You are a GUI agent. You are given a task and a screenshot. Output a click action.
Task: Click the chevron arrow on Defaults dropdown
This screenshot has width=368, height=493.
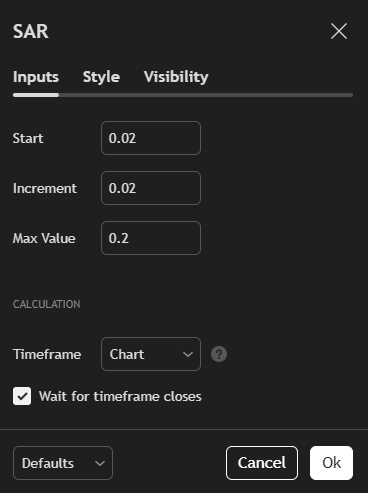(100, 463)
